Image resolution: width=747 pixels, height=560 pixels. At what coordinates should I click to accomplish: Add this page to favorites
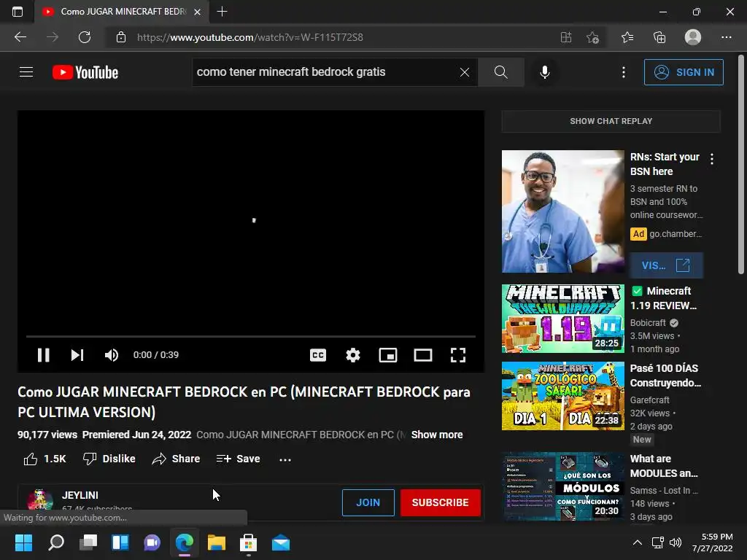tap(592, 37)
